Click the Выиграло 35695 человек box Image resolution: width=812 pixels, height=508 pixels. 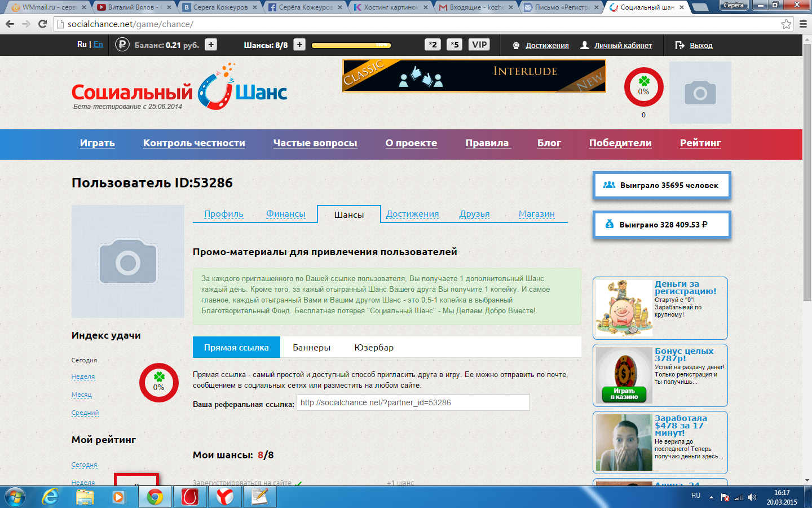(x=662, y=185)
